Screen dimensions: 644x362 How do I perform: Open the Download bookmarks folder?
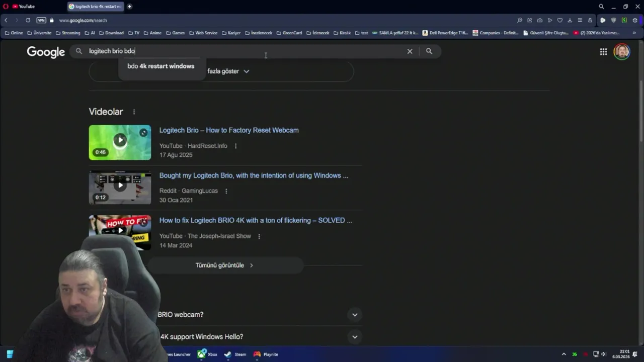pos(111,33)
